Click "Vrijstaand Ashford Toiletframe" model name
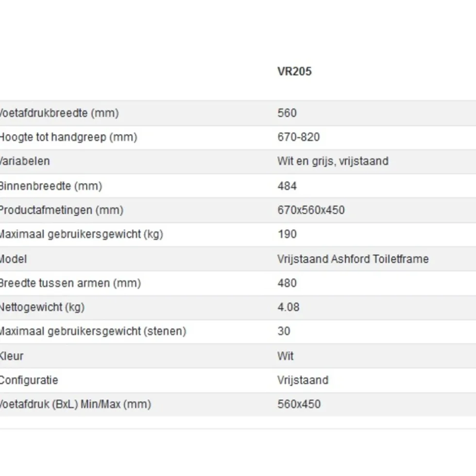 click(x=353, y=259)
